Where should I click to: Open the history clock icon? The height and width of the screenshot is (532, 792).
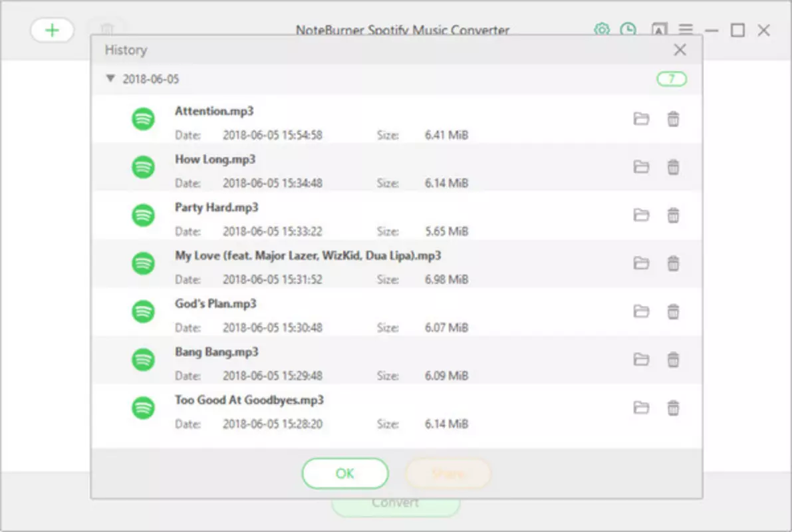[628, 29]
